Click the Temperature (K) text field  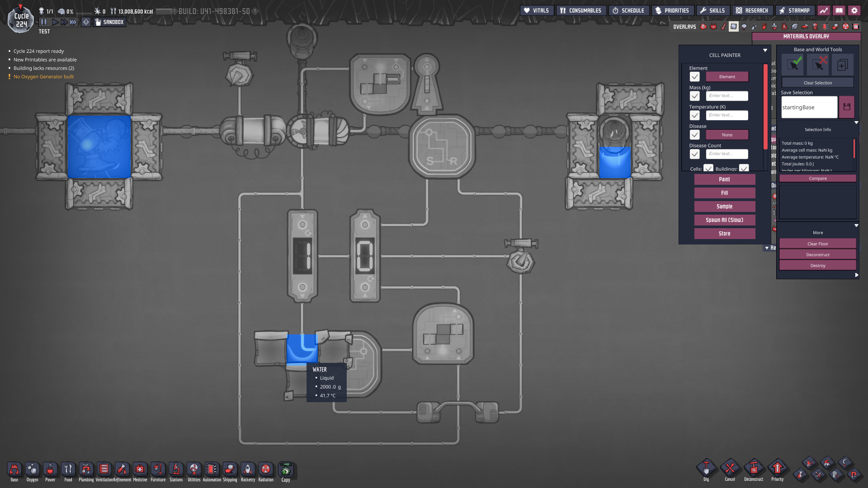point(727,115)
